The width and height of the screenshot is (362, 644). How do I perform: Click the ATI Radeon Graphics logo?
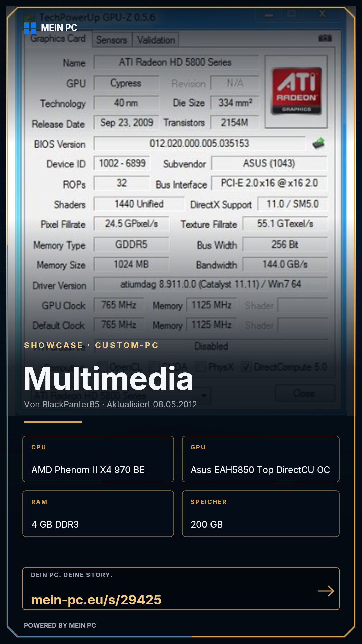(296, 92)
